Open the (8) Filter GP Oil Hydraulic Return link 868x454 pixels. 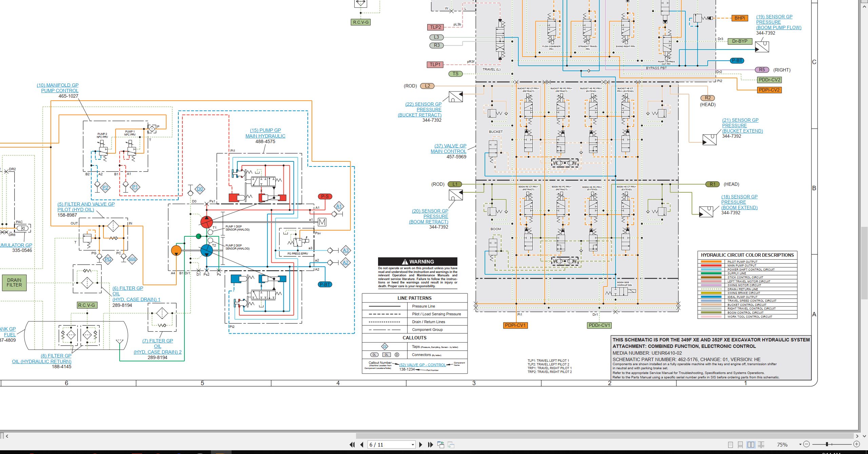tap(42, 358)
